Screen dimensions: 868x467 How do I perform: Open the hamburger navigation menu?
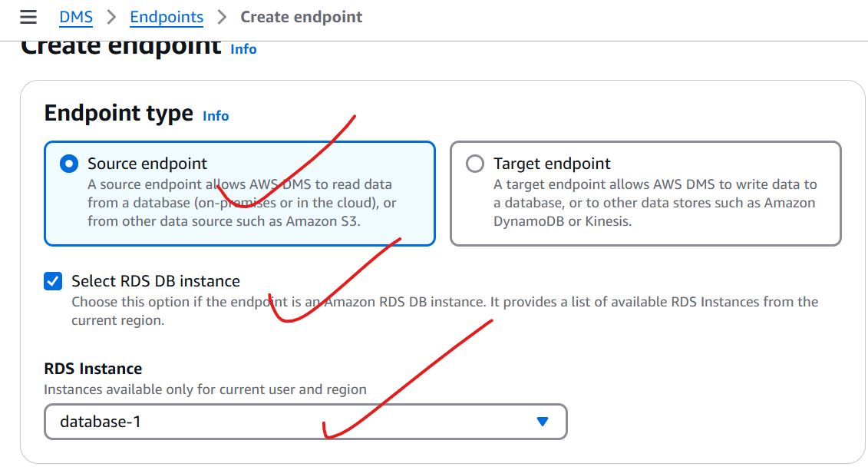(x=28, y=17)
